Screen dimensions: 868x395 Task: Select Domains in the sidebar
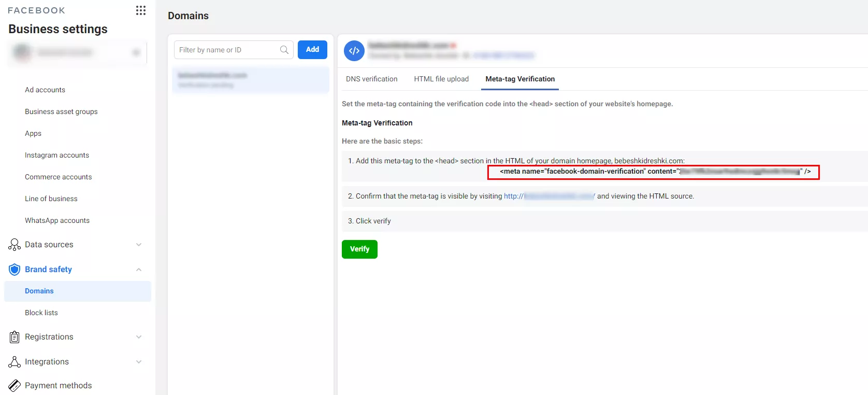click(x=78, y=291)
